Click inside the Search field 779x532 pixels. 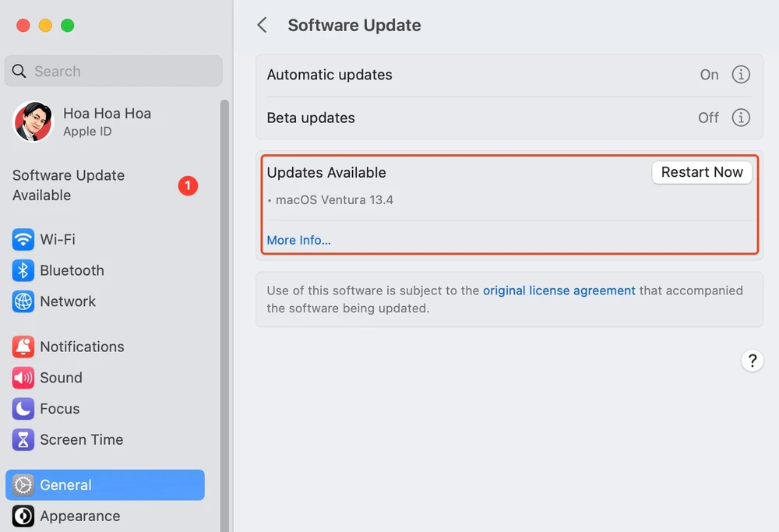click(x=113, y=71)
